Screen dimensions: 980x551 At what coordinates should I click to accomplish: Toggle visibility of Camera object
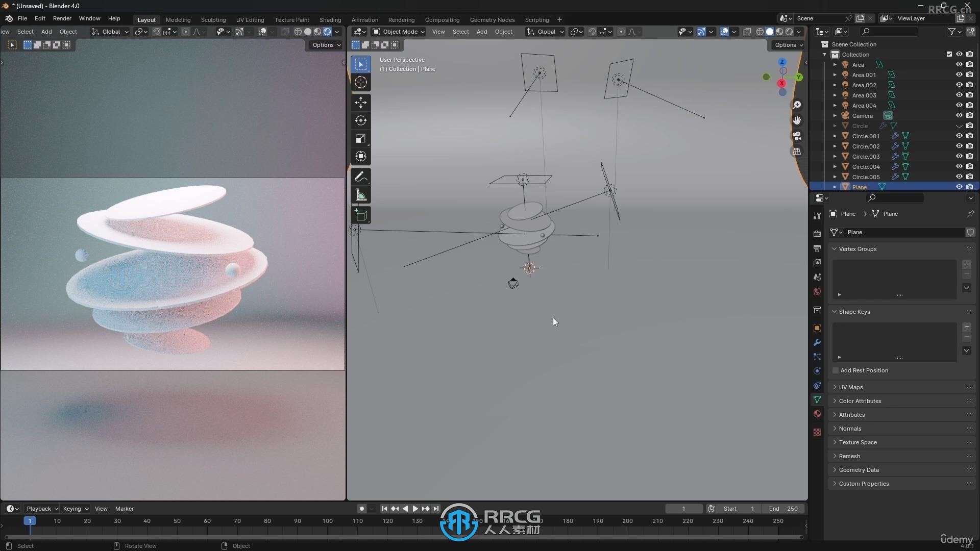[958, 115]
